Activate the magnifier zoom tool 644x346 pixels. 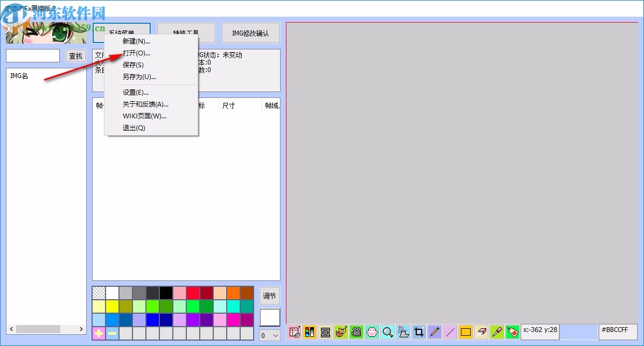[388, 332]
